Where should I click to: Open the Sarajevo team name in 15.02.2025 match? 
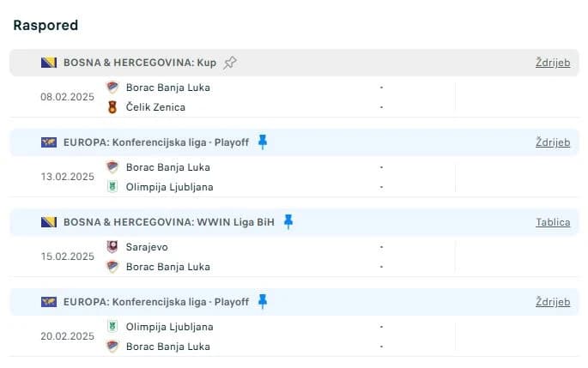click(147, 247)
